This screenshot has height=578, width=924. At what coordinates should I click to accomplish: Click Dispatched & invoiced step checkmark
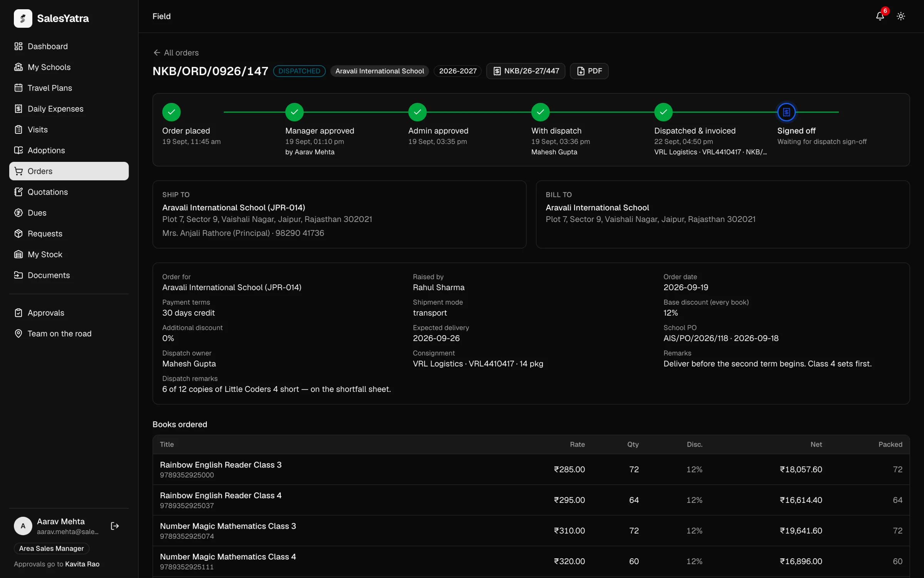click(663, 112)
